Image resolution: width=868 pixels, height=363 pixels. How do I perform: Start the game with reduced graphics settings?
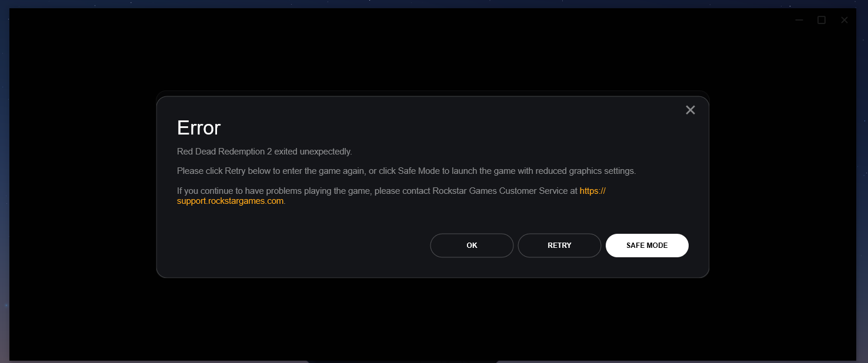pyautogui.click(x=647, y=246)
